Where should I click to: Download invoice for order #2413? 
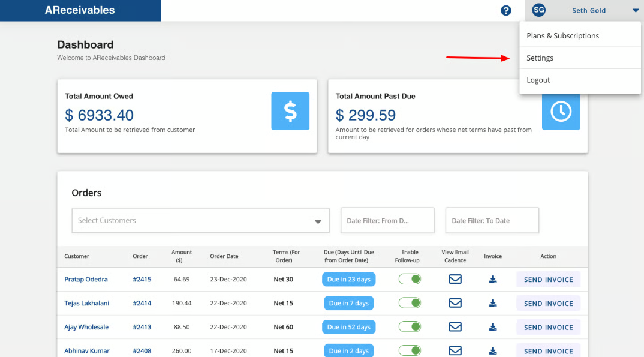pos(493,327)
